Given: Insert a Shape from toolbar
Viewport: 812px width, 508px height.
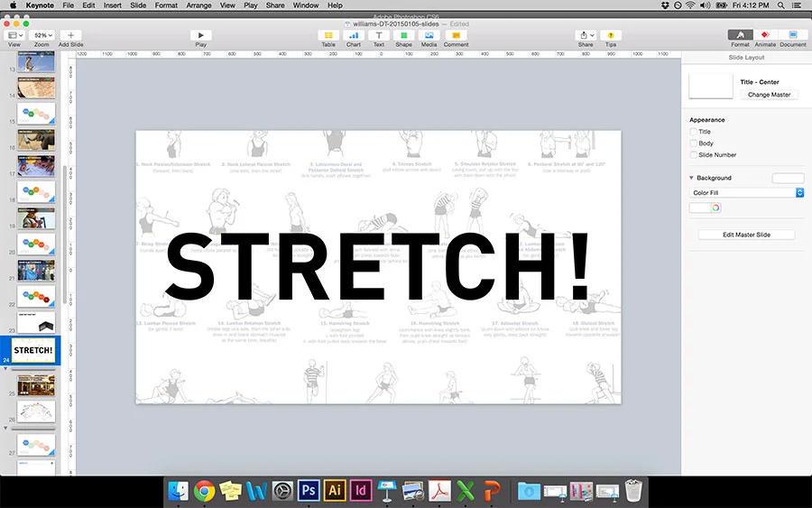Looking at the screenshot, I should point(404,35).
